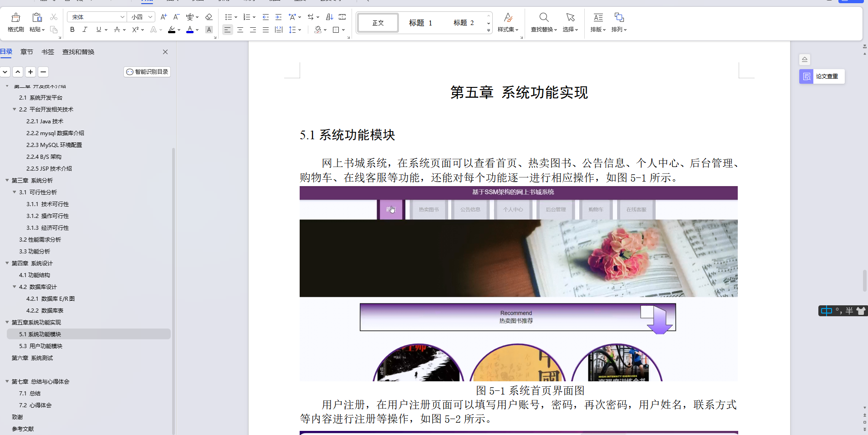Switch to the 书签 bookmarks tab

(x=47, y=51)
